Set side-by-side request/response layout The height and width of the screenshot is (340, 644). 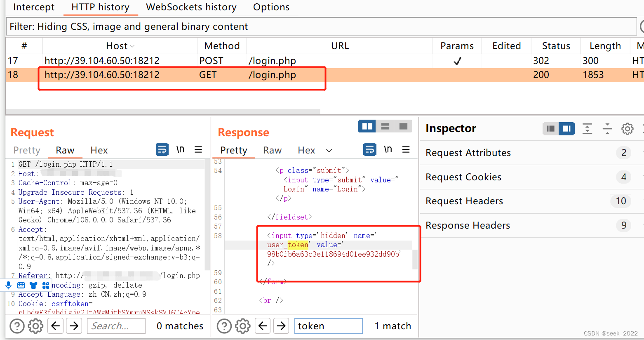[x=367, y=126]
